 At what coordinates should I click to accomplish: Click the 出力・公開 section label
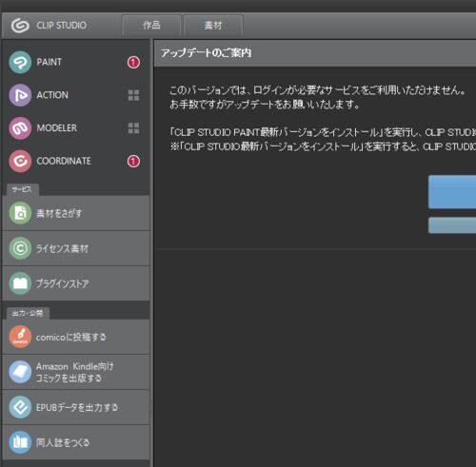click(28, 314)
